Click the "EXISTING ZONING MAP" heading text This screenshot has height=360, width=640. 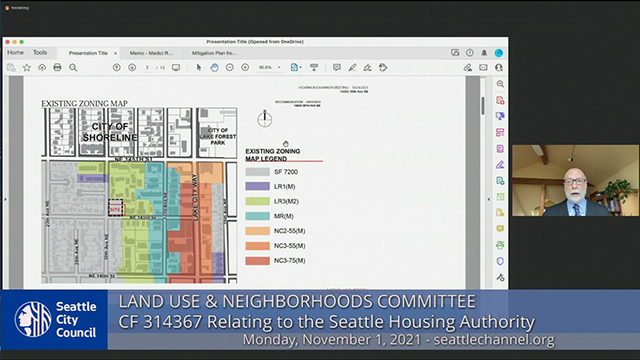[84, 104]
